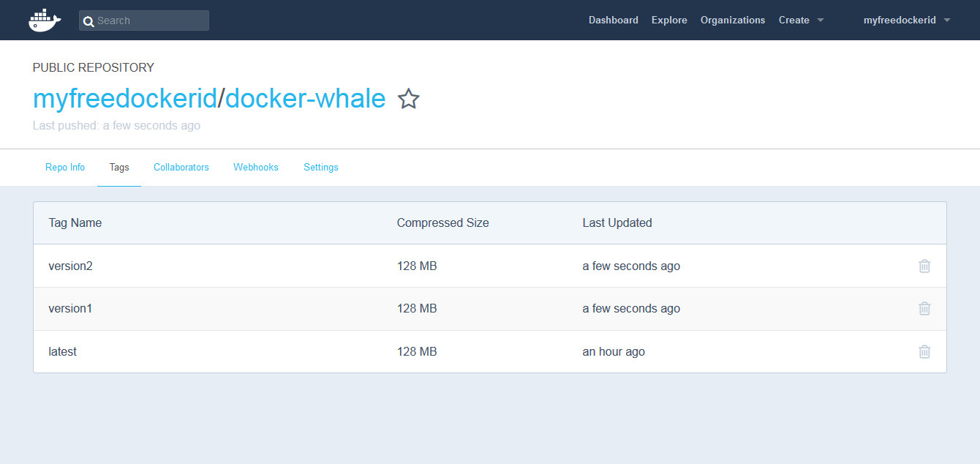
Task: Open Organizations page
Action: (733, 20)
